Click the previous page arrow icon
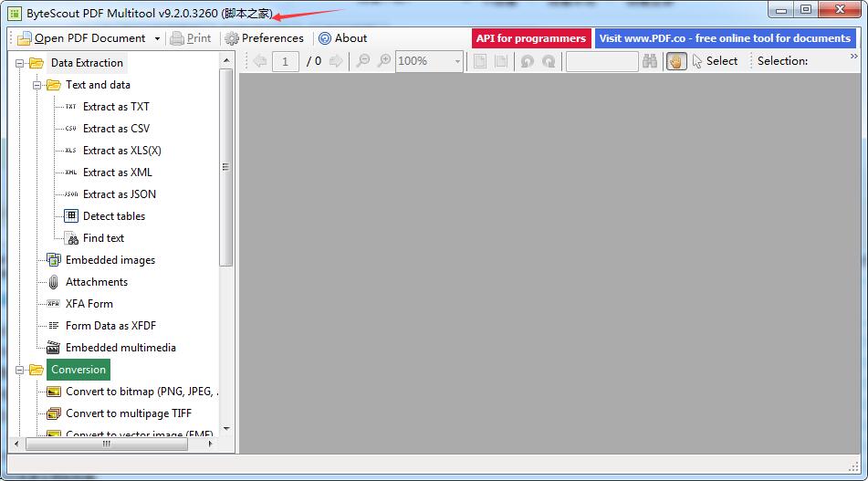This screenshot has height=481, width=868. pyautogui.click(x=259, y=61)
